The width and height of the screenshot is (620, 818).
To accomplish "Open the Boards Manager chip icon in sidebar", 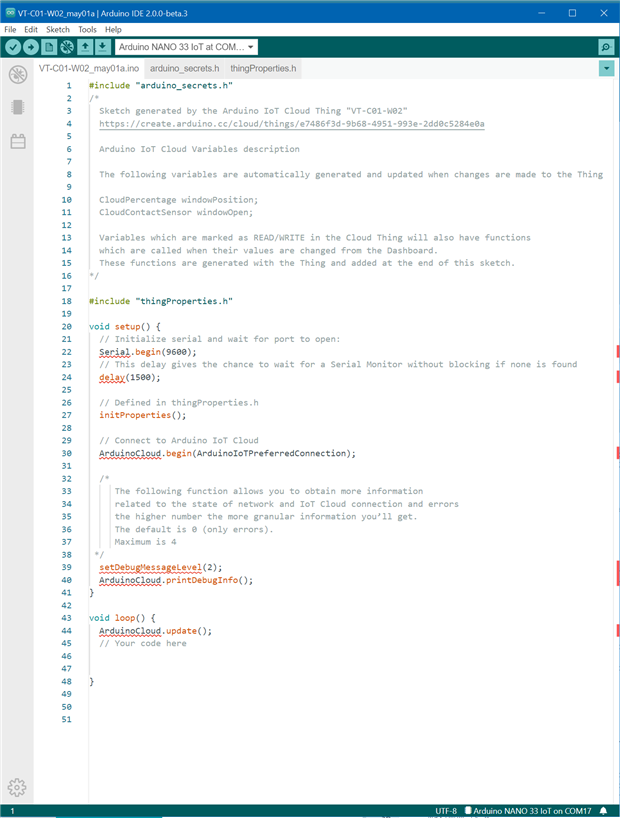I will click(18, 107).
